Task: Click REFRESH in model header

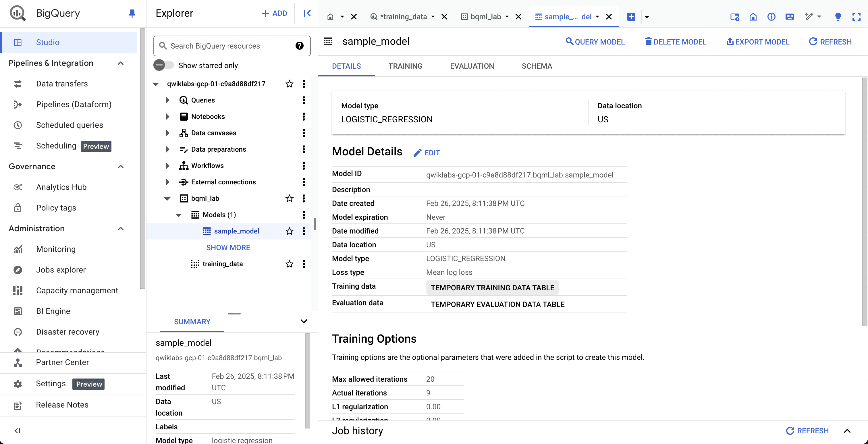Action: click(830, 42)
